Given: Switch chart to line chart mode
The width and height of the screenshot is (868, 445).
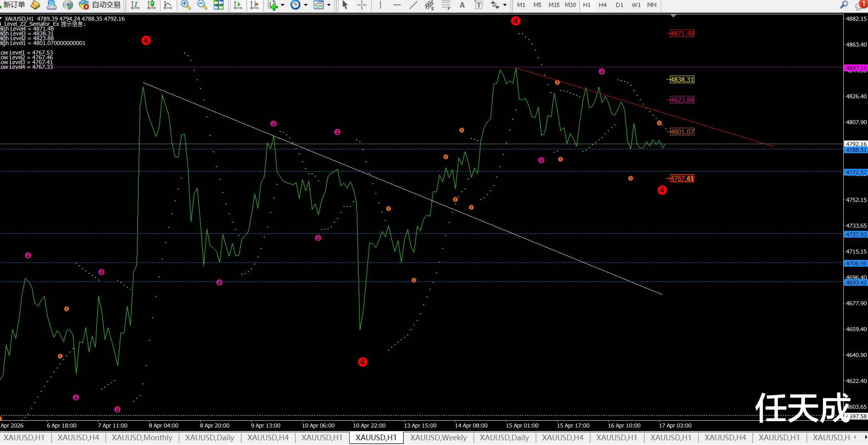Looking at the screenshot, I should (x=168, y=5).
